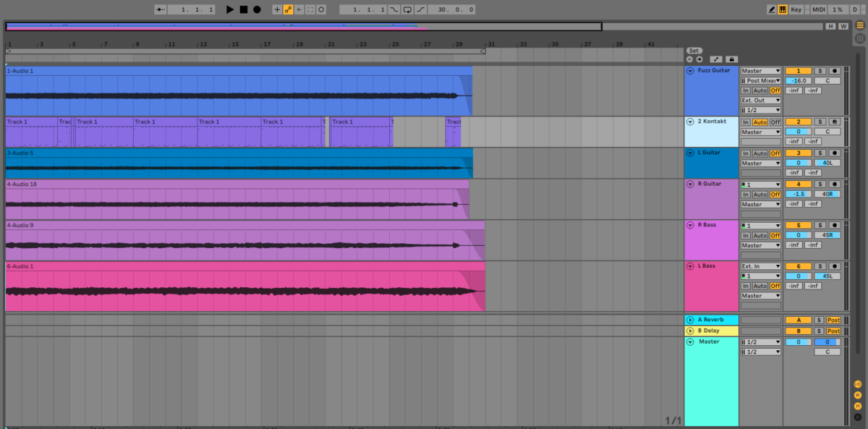Set L Guitar monitor to Auto
The height and width of the screenshot is (429, 868).
[x=759, y=153]
